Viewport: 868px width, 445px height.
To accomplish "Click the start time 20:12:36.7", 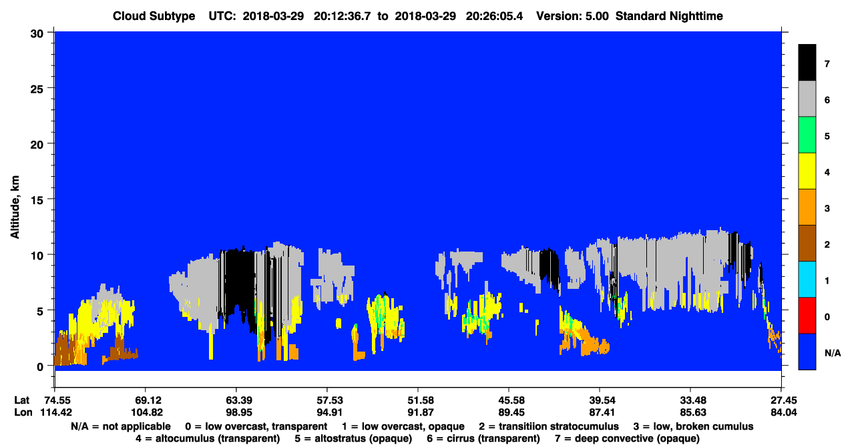I will pyautogui.click(x=341, y=16).
